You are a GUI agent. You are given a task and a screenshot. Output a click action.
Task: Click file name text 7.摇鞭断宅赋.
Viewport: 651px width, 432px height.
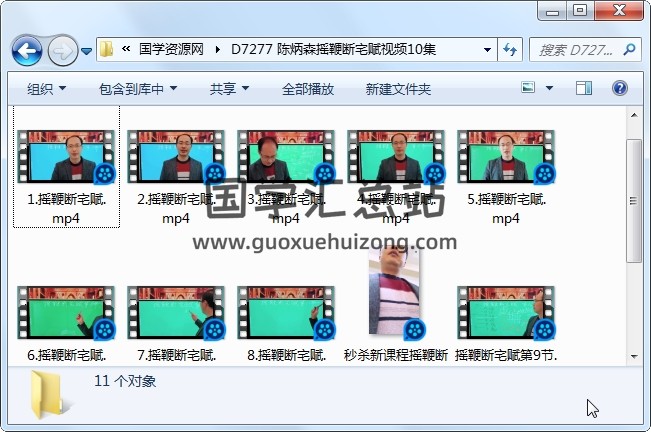(x=176, y=355)
